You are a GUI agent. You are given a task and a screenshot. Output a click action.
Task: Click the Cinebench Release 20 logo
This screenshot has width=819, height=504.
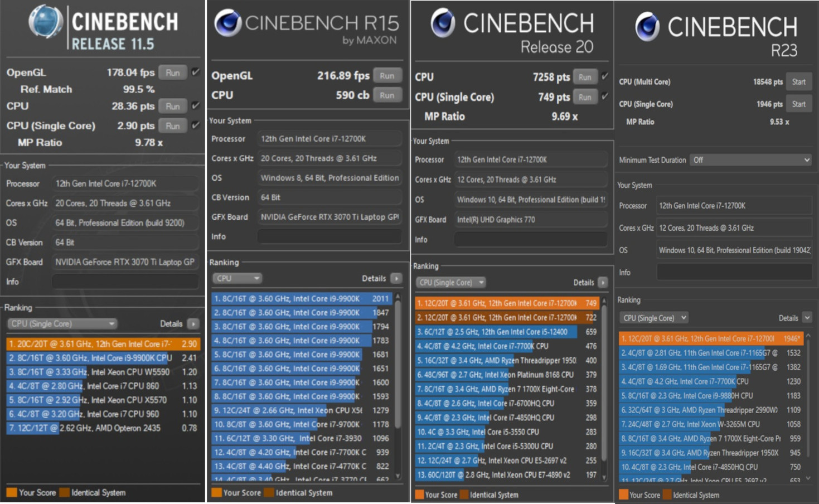click(443, 23)
